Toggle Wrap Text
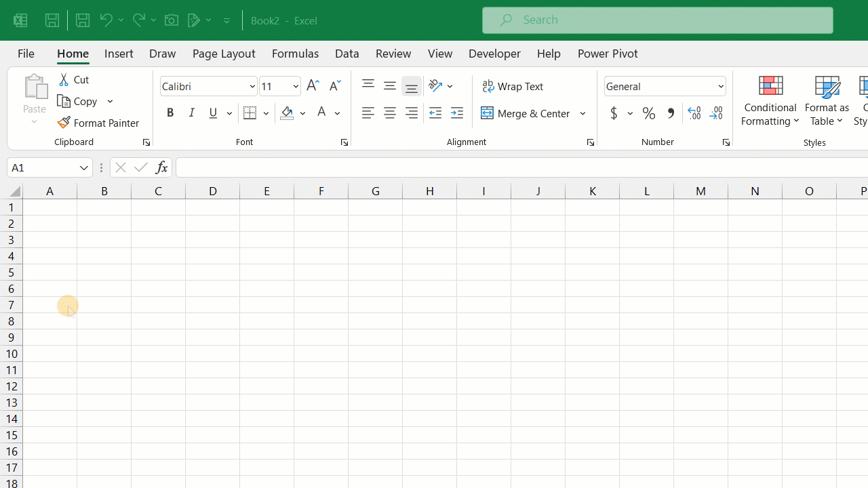The width and height of the screenshot is (868, 488). [513, 86]
